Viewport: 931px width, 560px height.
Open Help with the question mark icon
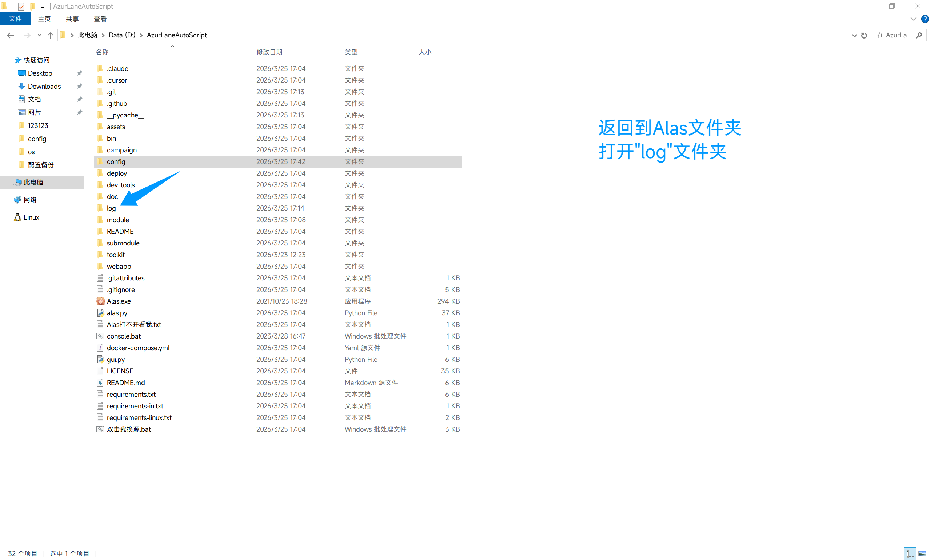[x=925, y=19]
